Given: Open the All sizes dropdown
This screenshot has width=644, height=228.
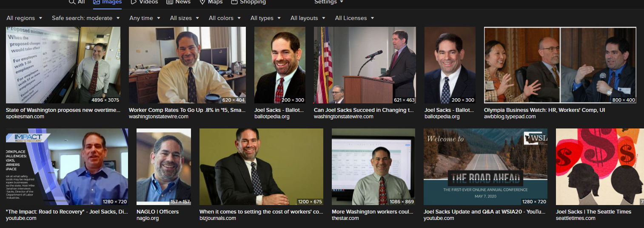Looking at the screenshot, I should click(x=185, y=18).
